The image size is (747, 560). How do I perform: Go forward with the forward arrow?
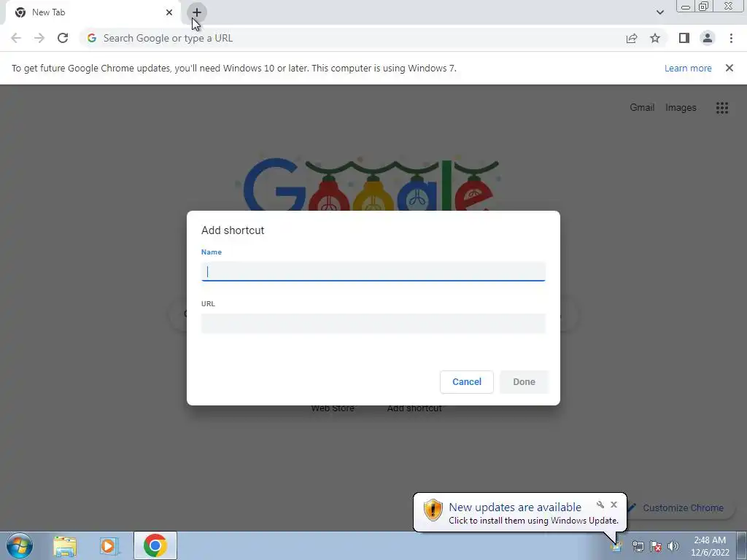point(39,38)
